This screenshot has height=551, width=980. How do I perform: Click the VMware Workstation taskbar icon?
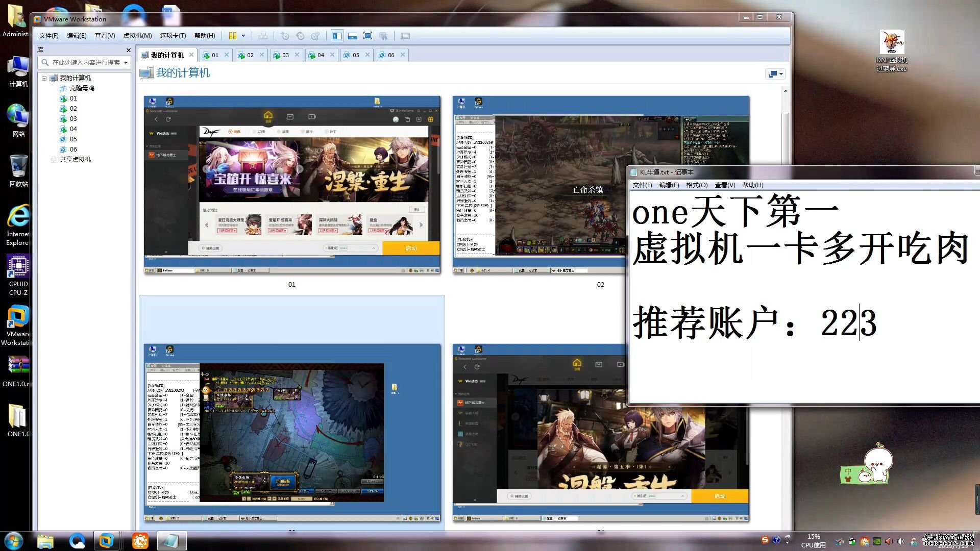coord(107,540)
